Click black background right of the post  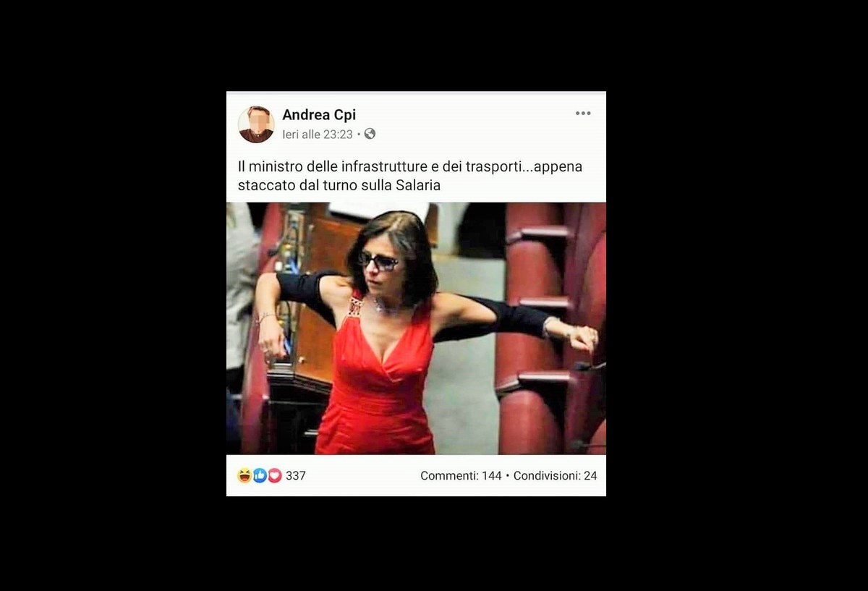[737, 295]
